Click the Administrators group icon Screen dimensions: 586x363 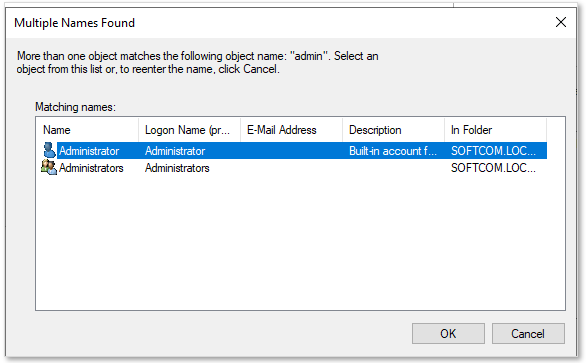click(49, 167)
